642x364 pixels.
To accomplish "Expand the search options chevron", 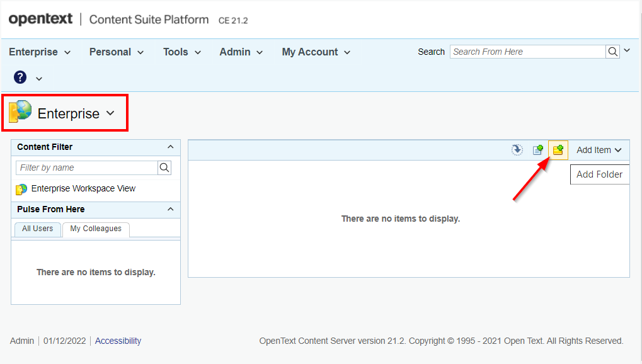I will click(x=626, y=51).
